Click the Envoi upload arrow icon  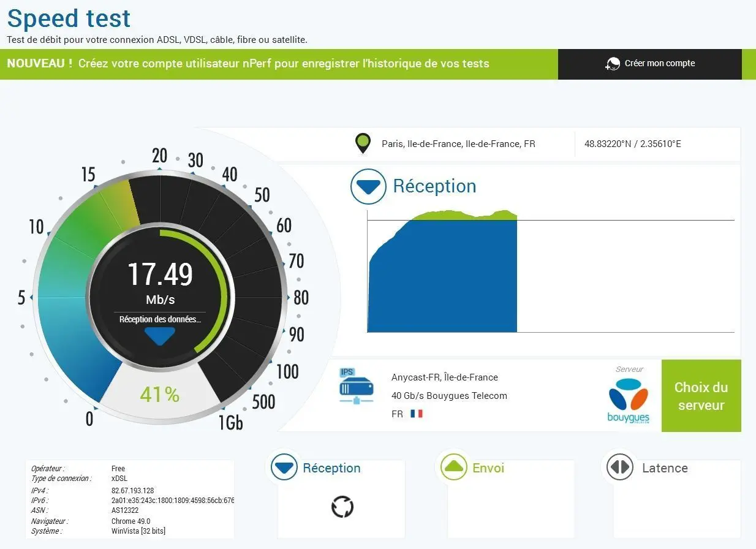coord(454,468)
